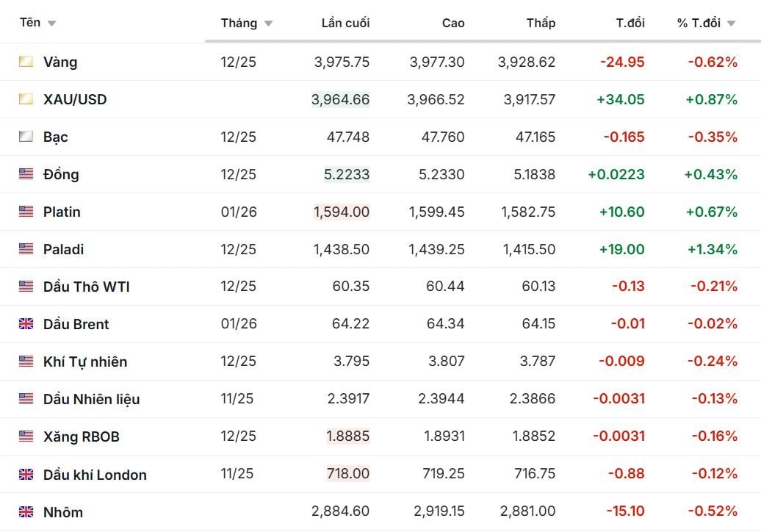
Task: Click the highlighted XAU/USD last price 3,964.66
Action: [341, 99]
